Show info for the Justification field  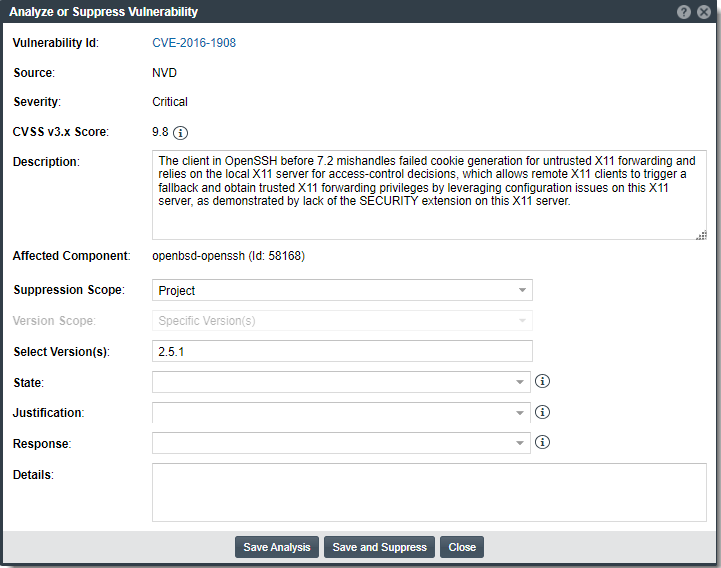click(x=543, y=412)
